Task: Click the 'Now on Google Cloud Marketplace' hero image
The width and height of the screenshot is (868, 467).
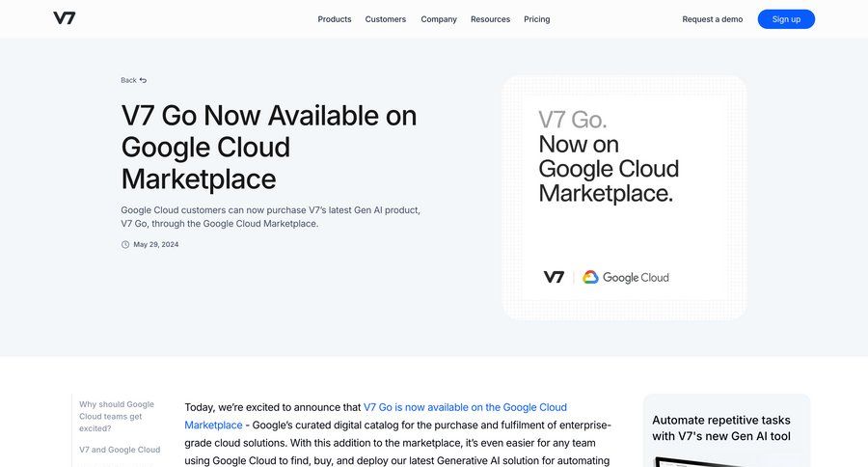Action: pos(624,197)
